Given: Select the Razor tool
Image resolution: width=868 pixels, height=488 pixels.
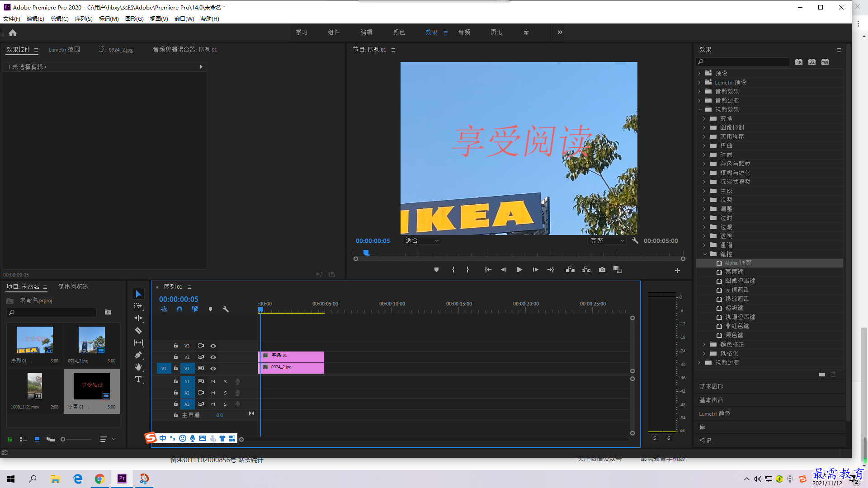Looking at the screenshot, I should coord(138,330).
